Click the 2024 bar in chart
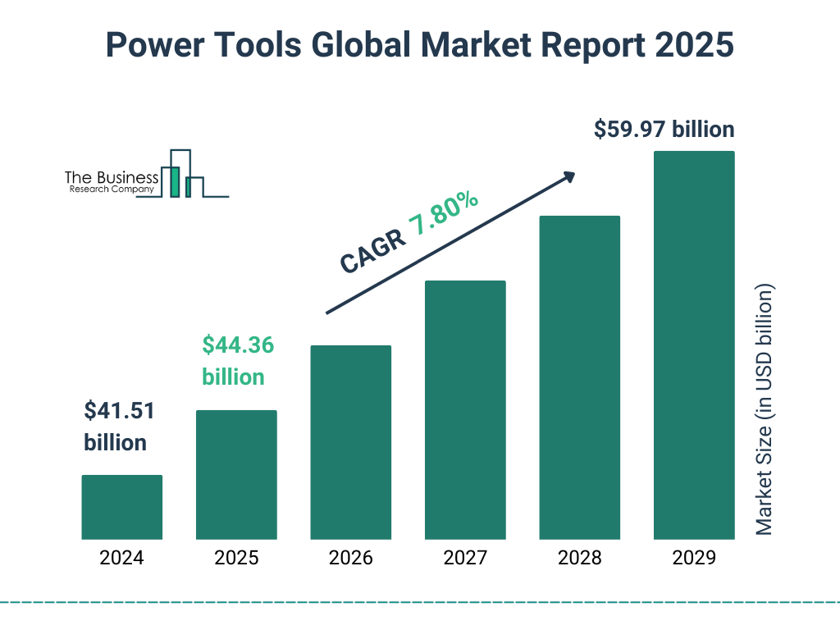 click(x=122, y=507)
